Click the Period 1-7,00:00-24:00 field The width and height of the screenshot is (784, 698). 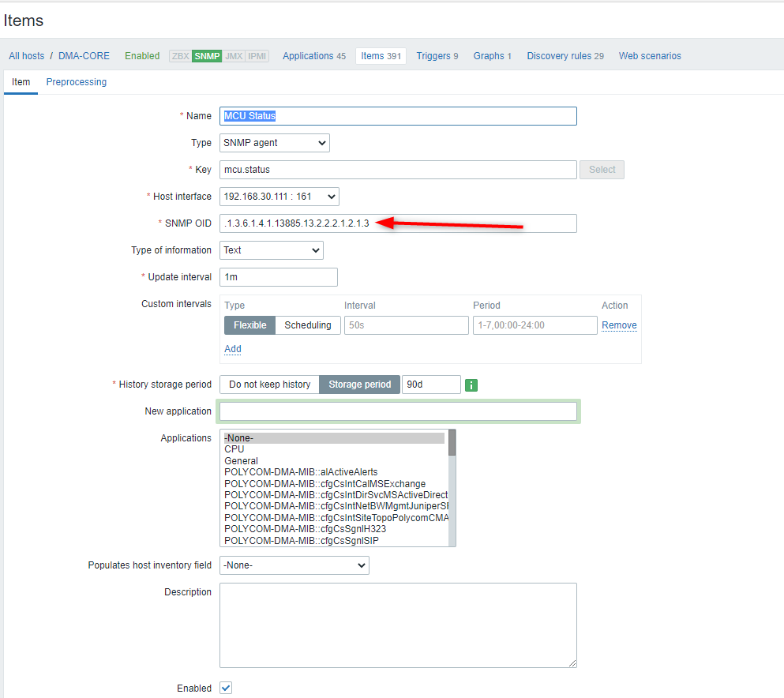[535, 325]
